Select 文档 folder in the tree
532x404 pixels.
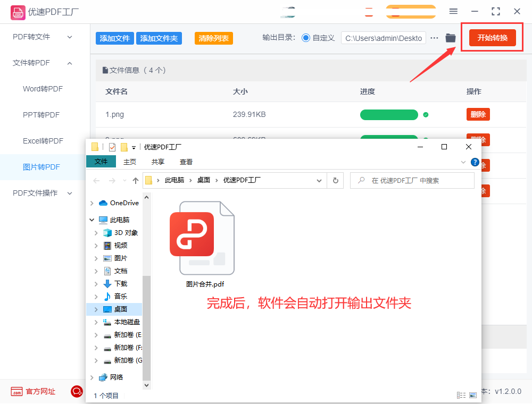point(115,271)
